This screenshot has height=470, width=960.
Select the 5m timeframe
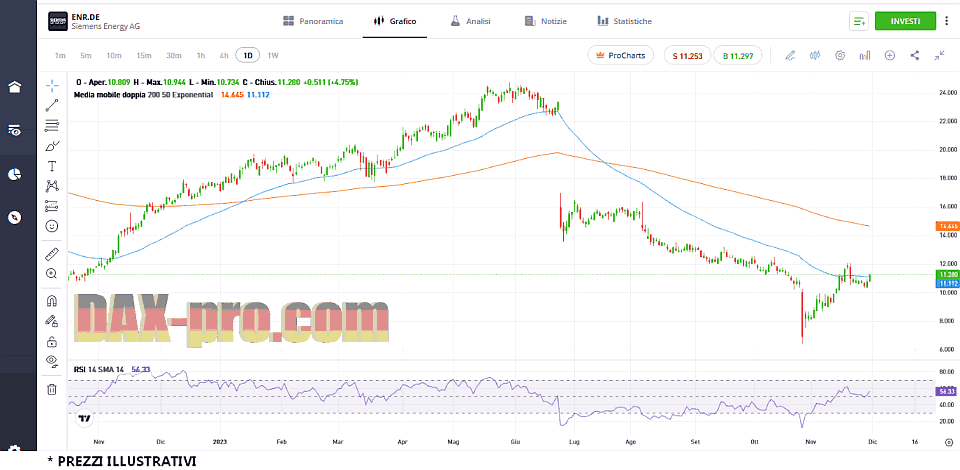coord(86,55)
